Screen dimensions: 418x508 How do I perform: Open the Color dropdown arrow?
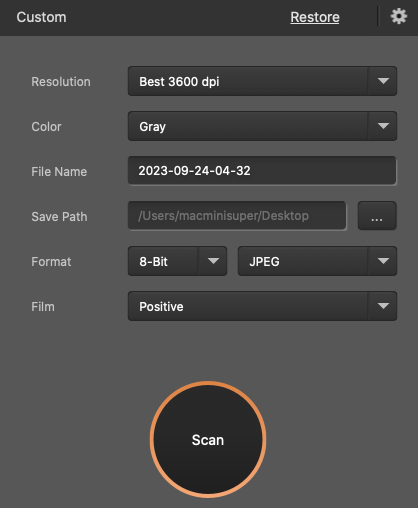pos(383,126)
